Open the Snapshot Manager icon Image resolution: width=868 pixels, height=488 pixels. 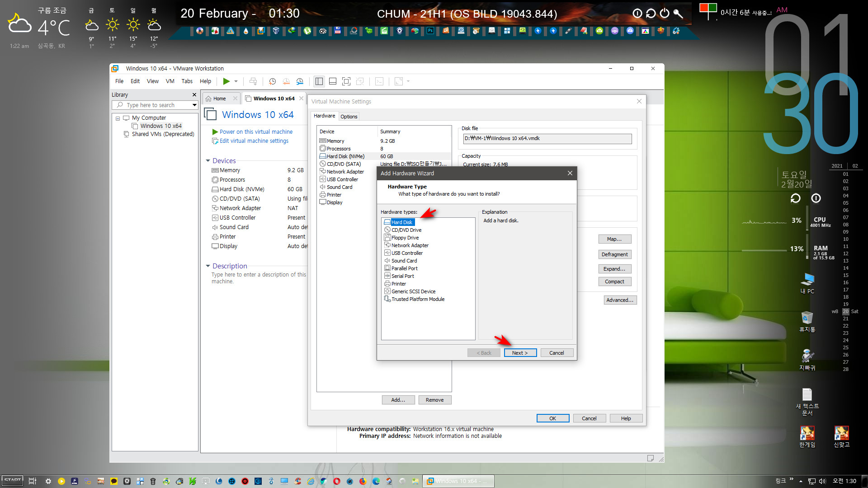300,81
